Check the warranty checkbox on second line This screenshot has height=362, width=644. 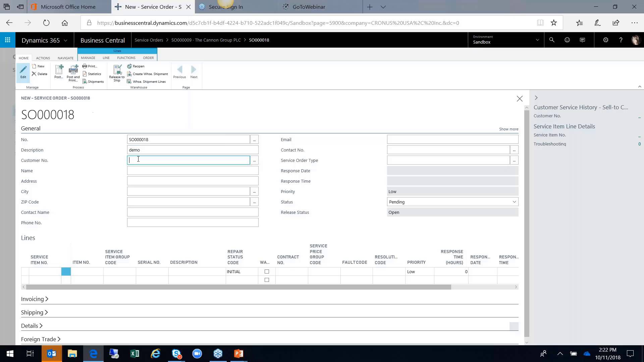(267, 280)
